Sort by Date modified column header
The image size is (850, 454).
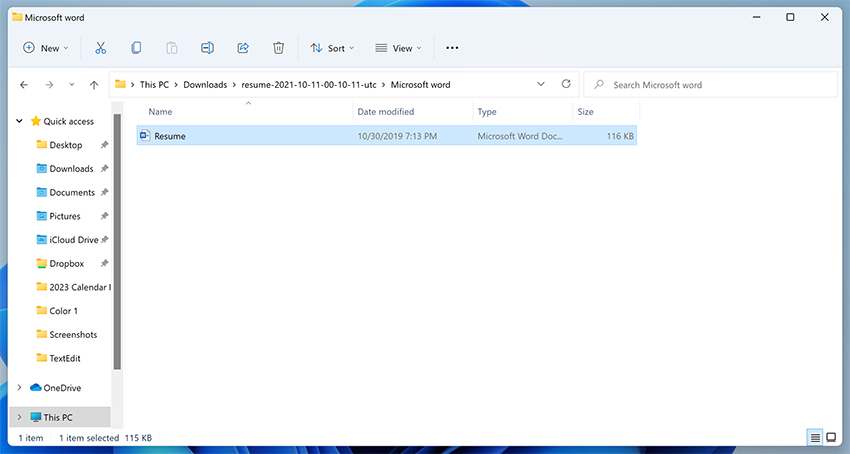[x=385, y=112]
